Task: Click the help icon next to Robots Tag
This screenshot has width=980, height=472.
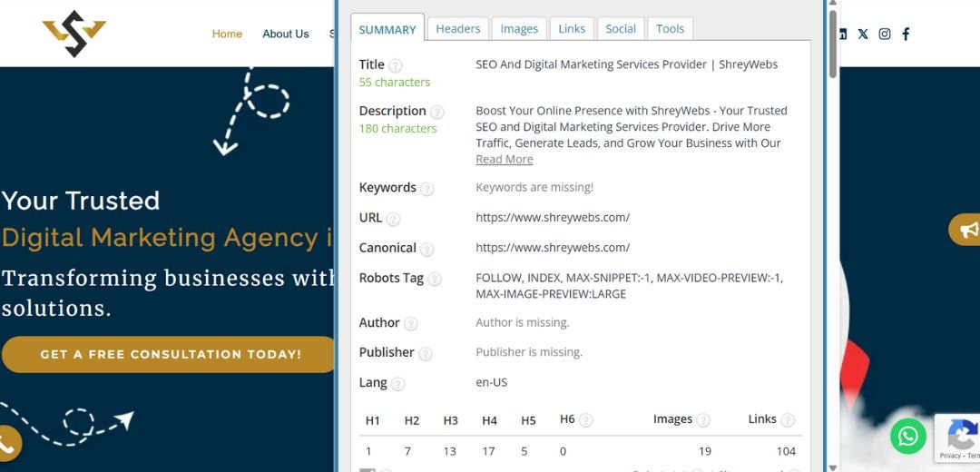Action: 435,279
